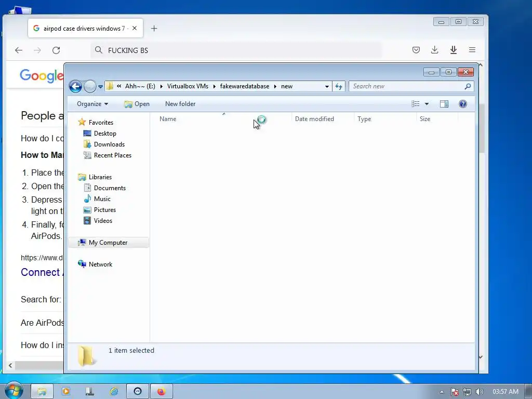Viewport: 532px width, 399px height.
Task: Open the recent locations dropdown arrow
Action: coord(100,87)
